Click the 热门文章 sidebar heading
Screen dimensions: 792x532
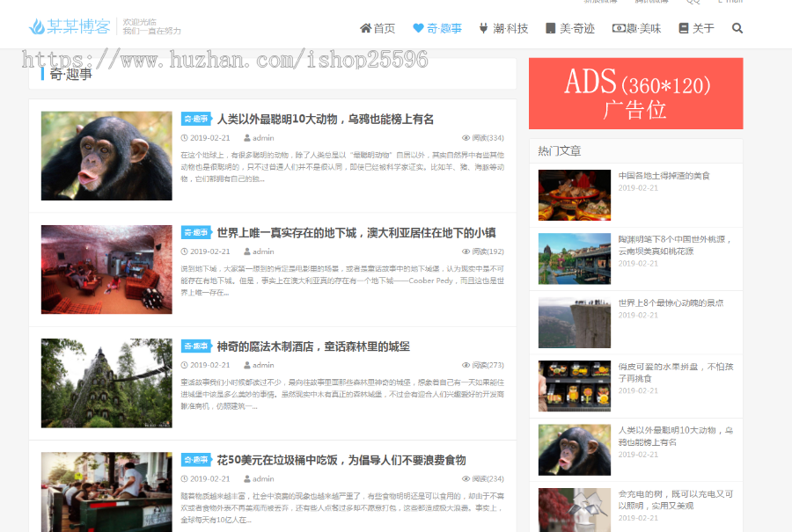(x=559, y=151)
